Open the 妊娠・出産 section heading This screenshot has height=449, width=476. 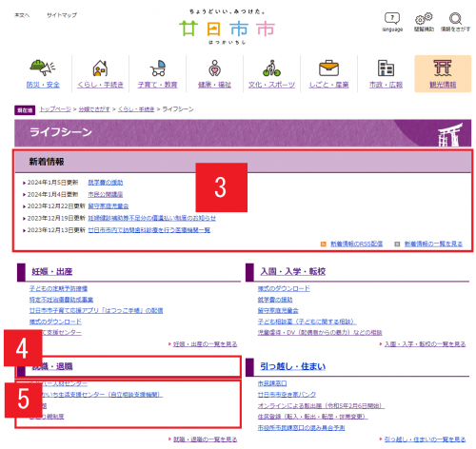click(52, 271)
